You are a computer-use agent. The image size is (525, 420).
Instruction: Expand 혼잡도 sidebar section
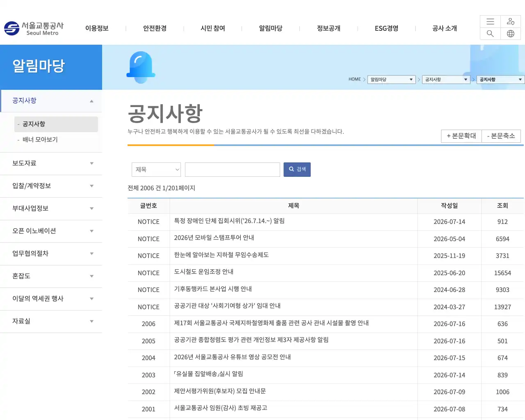[x=51, y=276]
